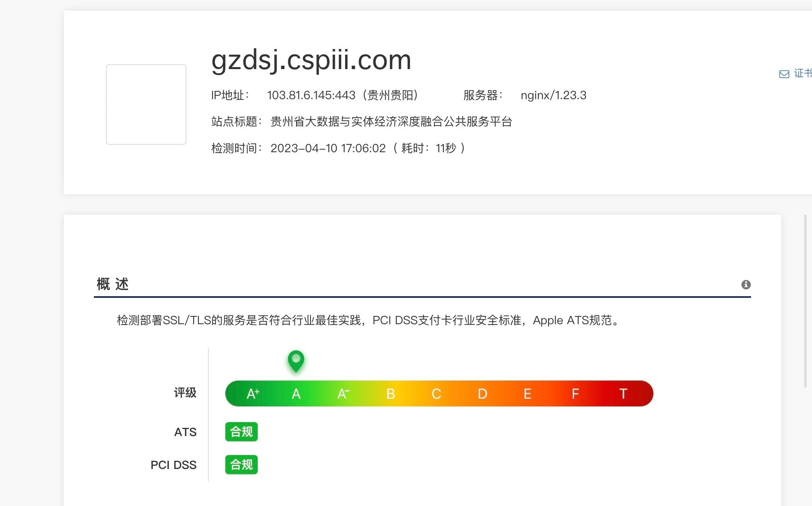Click the A- grade on rating bar
Viewport: 812px width, 506px height.
[343, 394]
